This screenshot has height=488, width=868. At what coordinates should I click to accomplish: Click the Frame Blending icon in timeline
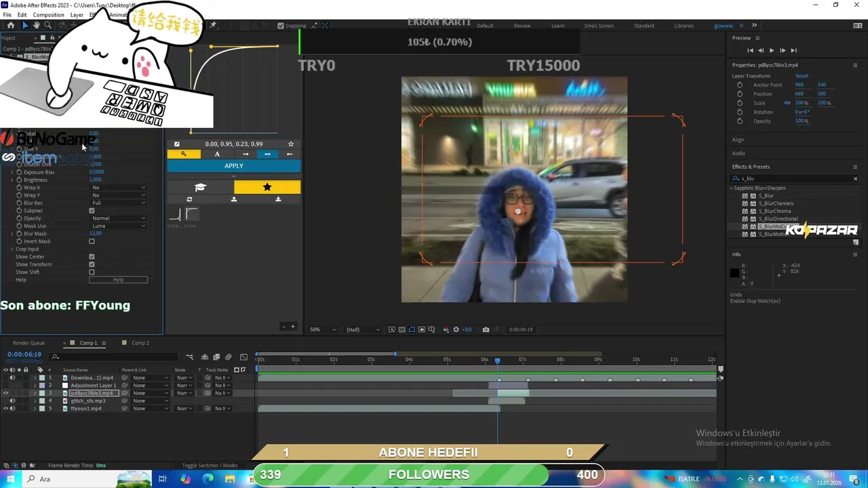pyautogui.click(x=216, y=357)
